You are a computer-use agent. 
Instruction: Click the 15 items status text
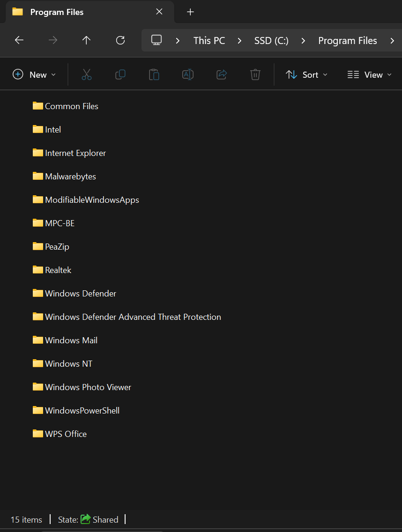[27, 519]
